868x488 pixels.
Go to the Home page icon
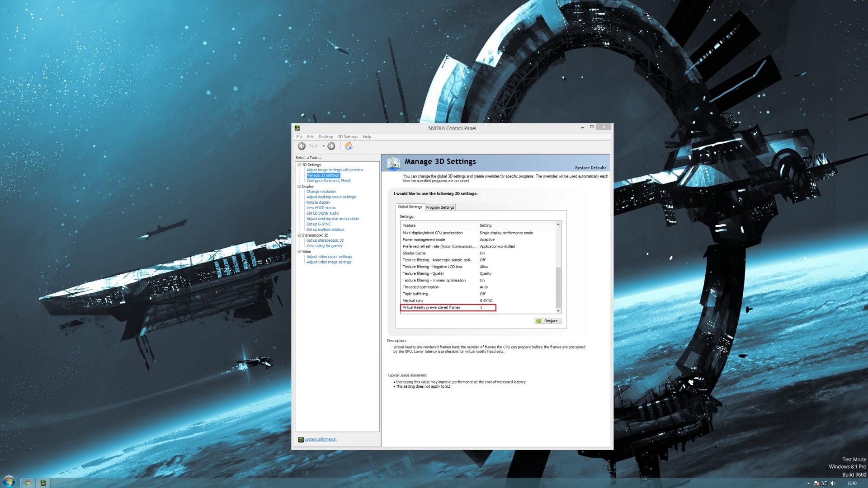click(349, 146)
